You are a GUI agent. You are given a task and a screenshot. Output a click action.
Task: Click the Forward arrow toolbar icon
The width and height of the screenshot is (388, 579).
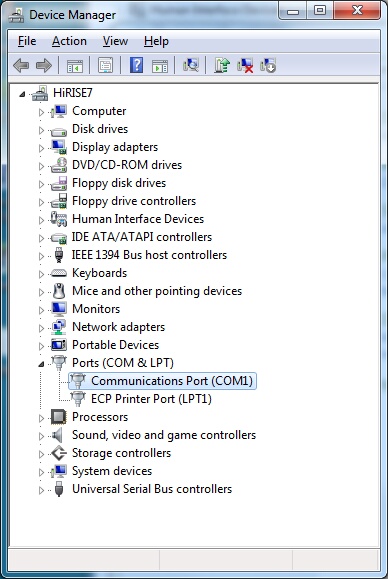click(44, 66)
